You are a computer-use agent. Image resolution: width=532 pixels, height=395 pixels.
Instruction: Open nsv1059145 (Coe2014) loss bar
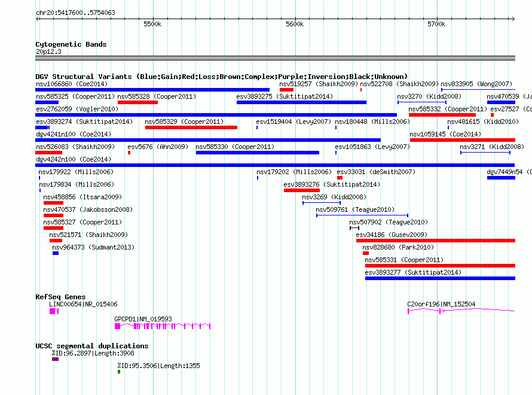[x=463, y=140]
